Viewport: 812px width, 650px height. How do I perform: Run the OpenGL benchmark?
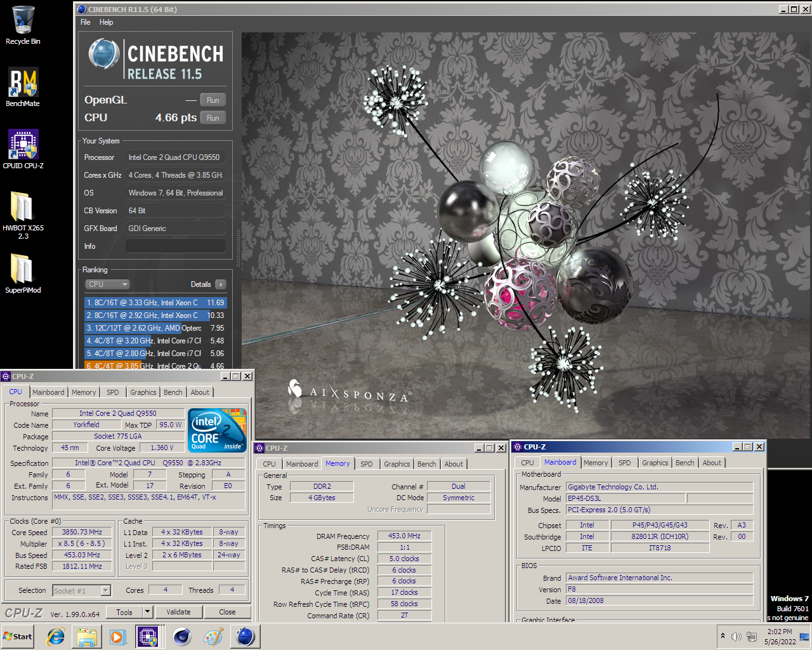pyautogui.click(x=213, y=100)
